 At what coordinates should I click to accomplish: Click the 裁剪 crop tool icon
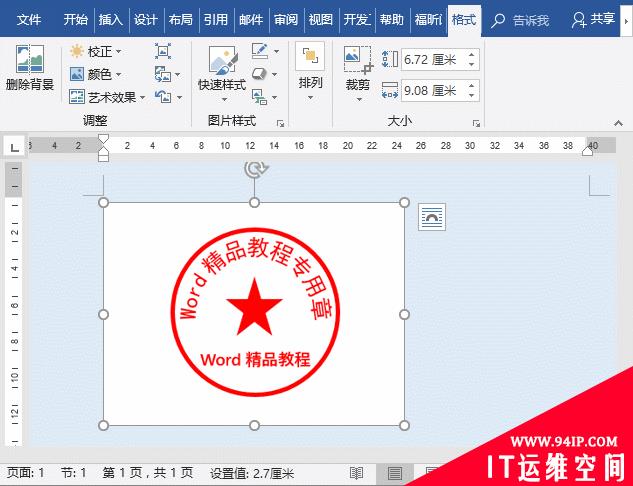pyautogui.click(x=358, y=60)
